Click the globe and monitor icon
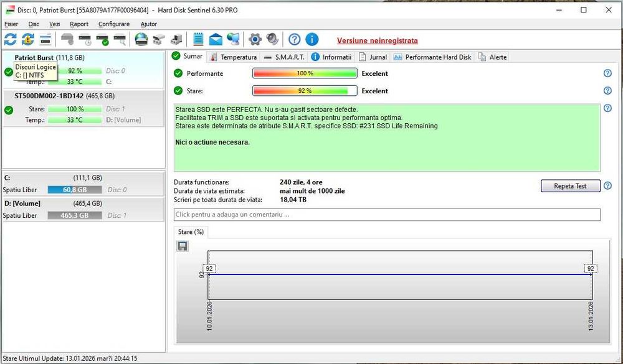 [233, 39]
